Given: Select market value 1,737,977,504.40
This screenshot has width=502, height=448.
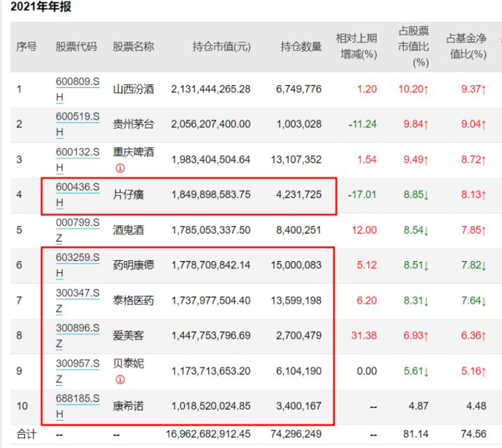Looking at the screenshot, I should pos(211,301).
